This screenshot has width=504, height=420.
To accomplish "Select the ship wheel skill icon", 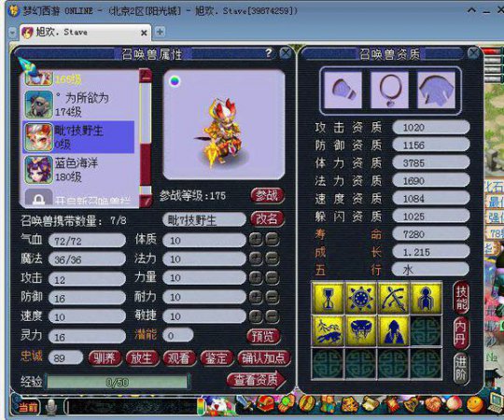I will coord(360,299).
